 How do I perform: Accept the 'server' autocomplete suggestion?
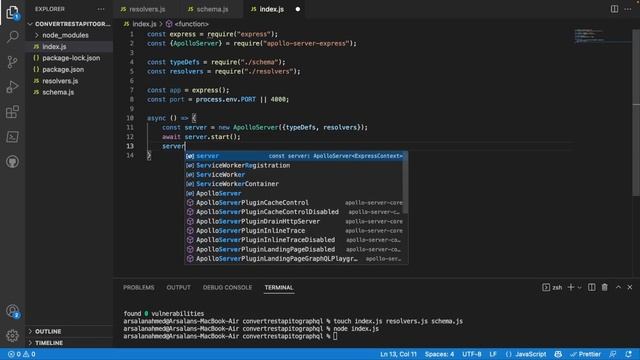(x=293, y=156)
